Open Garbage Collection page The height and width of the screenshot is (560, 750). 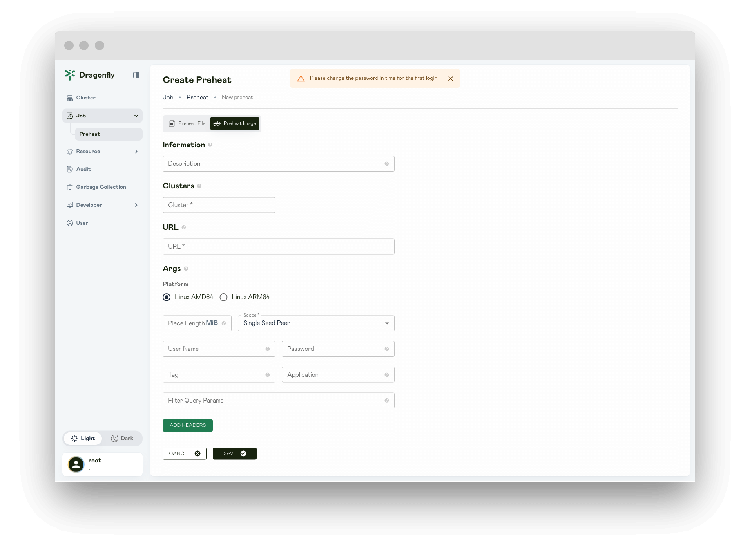click(101, 187)
